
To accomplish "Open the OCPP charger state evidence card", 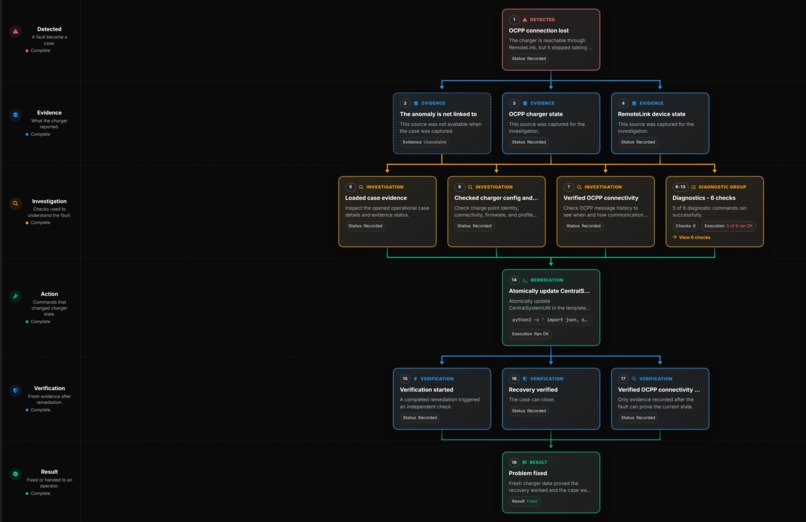I will point(551,123).
